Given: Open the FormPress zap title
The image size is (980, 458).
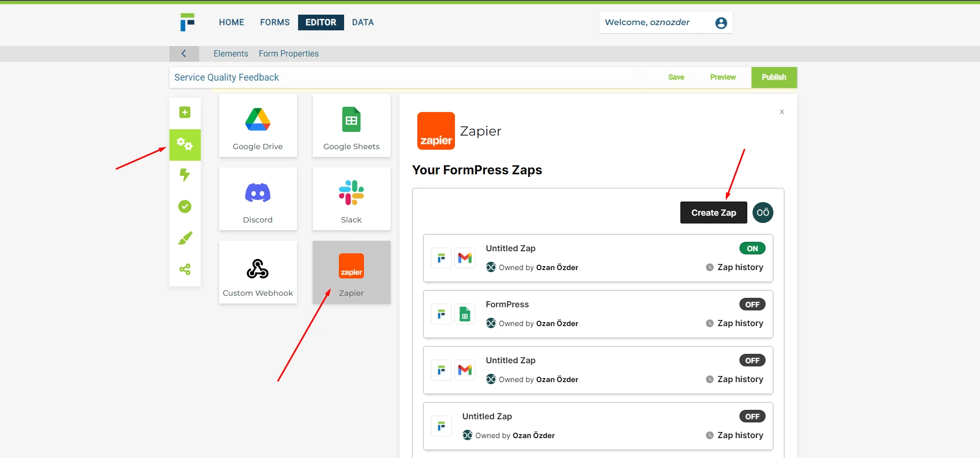Looking at the screenshot, I should pos(507,305).
